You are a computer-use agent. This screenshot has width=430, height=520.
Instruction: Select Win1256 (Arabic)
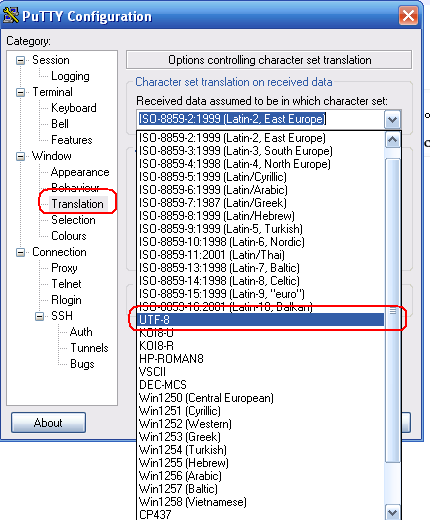click(x=261, y=476)
